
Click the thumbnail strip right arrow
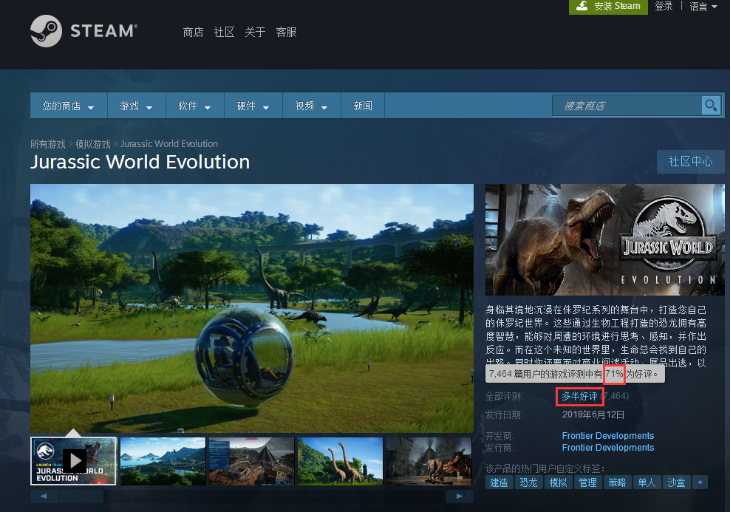pos(459,496)
